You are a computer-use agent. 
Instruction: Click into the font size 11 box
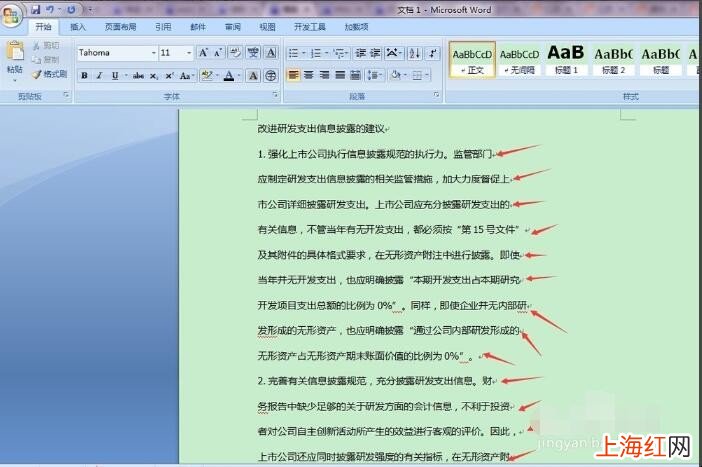tap(172, 53)
